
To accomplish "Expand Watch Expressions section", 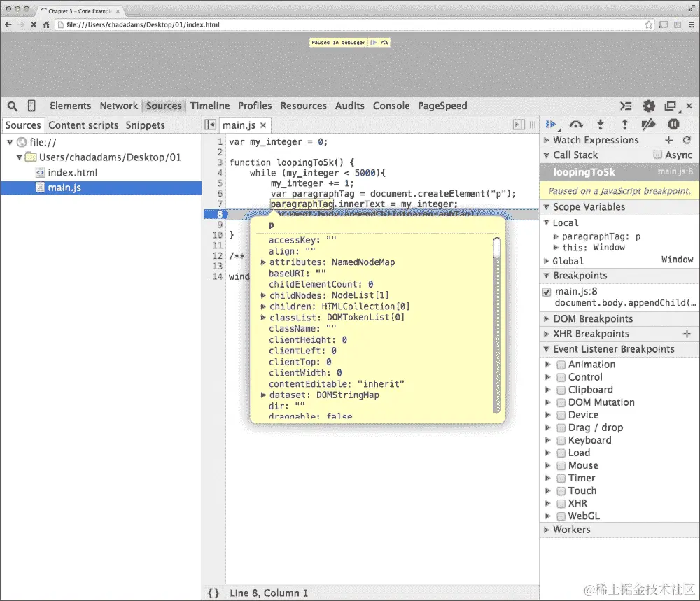I will pyautogui.click(x=547, y=140).
